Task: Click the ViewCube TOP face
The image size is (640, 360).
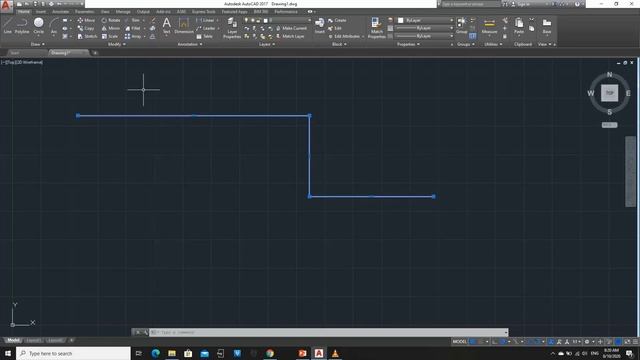Action: [609, 93]
